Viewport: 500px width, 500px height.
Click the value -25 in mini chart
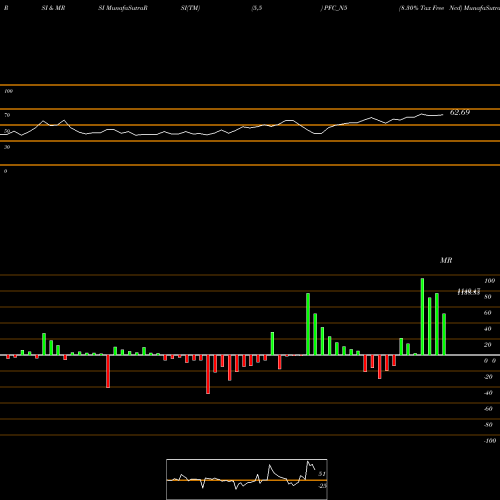322,486
